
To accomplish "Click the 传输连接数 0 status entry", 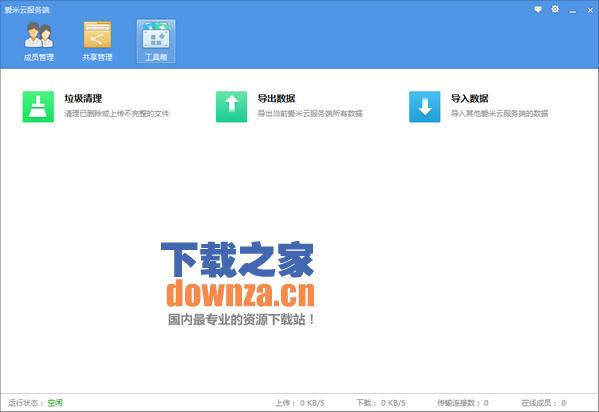I will (463, 403).
